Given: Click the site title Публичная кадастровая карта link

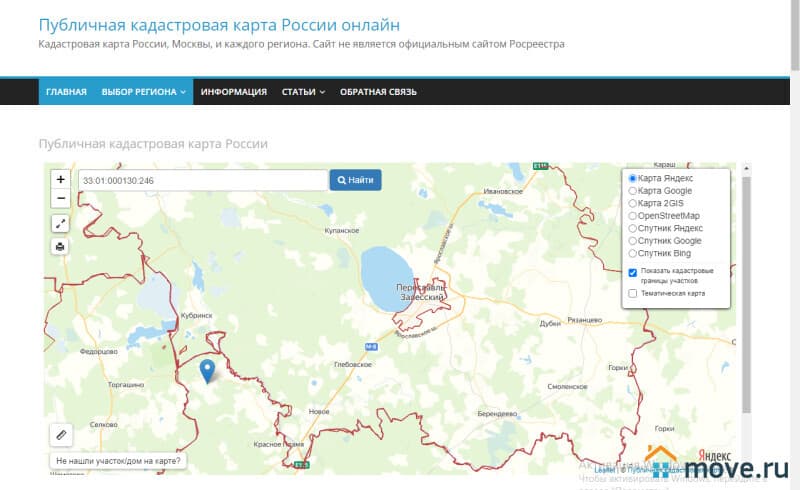Looking at the screenshot, I should (x=219, y=24).
